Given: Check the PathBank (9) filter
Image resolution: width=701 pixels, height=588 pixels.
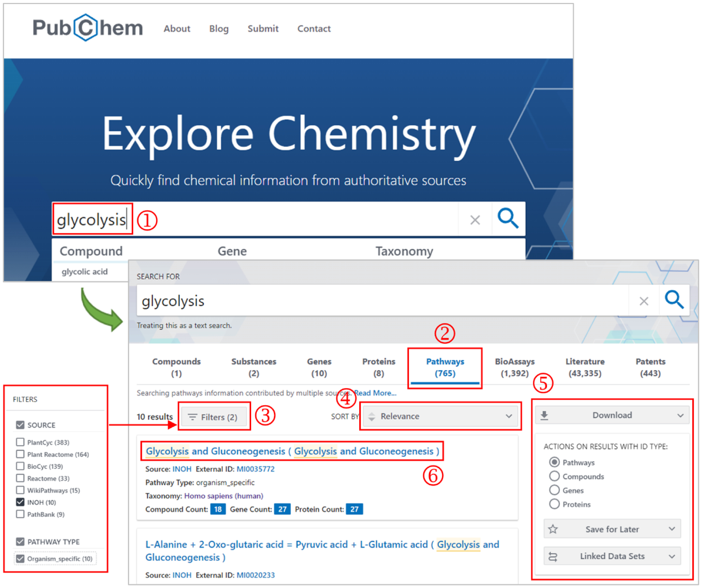Looking at the screenshot, I should click(20, 514).
